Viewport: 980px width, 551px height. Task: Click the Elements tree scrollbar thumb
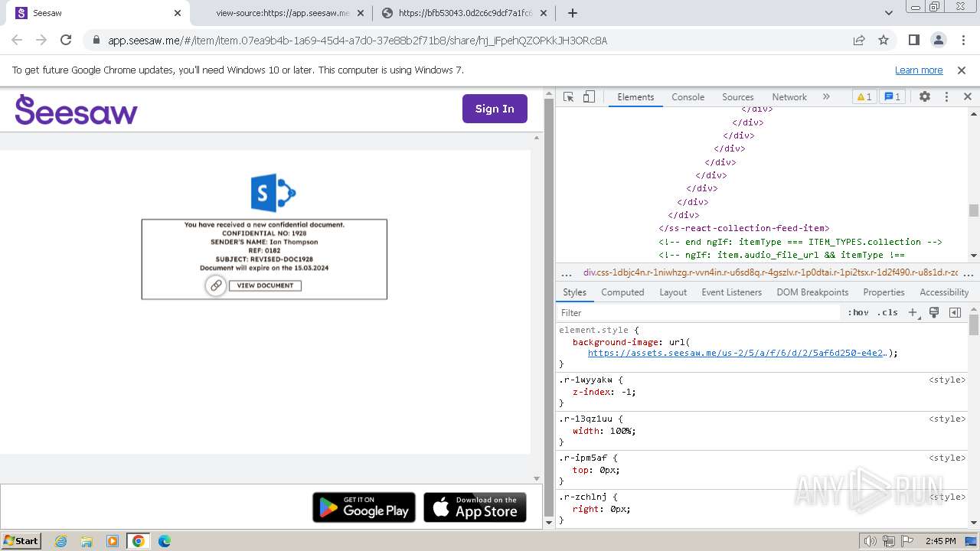pos(974,210)
